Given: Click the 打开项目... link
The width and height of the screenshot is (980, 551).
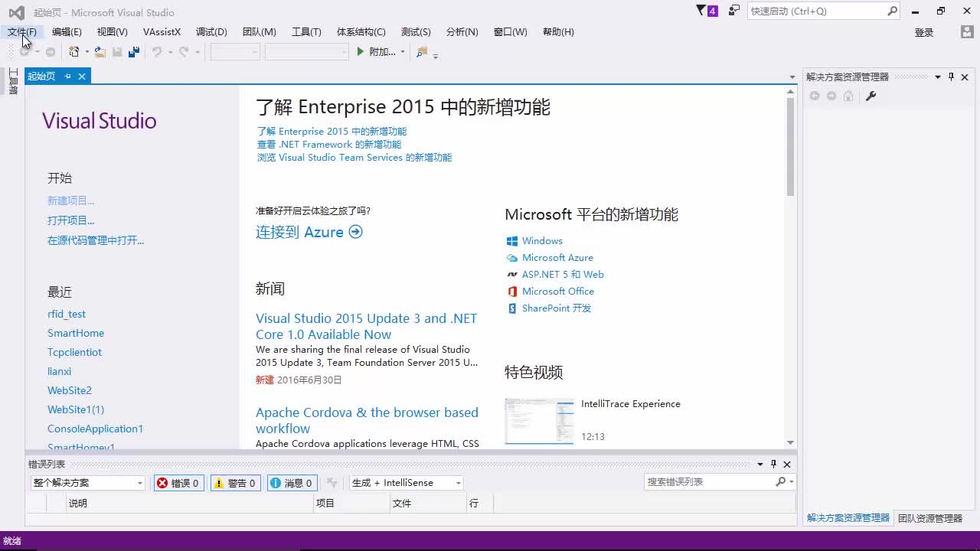Looking at the screenshot, I should coord(70,220).
